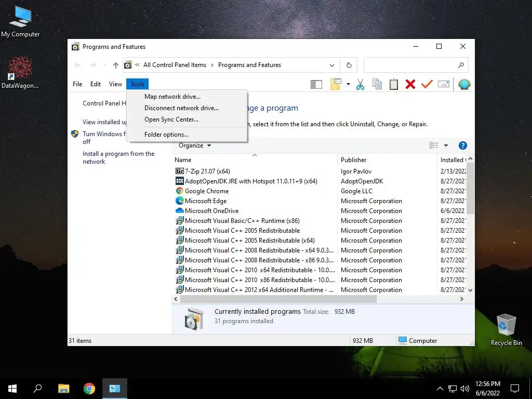Screen dimensions: 532x399
Task: Click the search magnifier icon
Action: click(461, 65)
